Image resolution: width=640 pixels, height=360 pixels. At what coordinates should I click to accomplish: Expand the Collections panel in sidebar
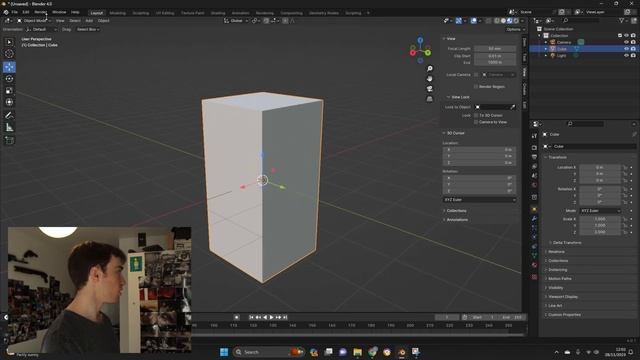pyautogui.click(x=455, y=211)
